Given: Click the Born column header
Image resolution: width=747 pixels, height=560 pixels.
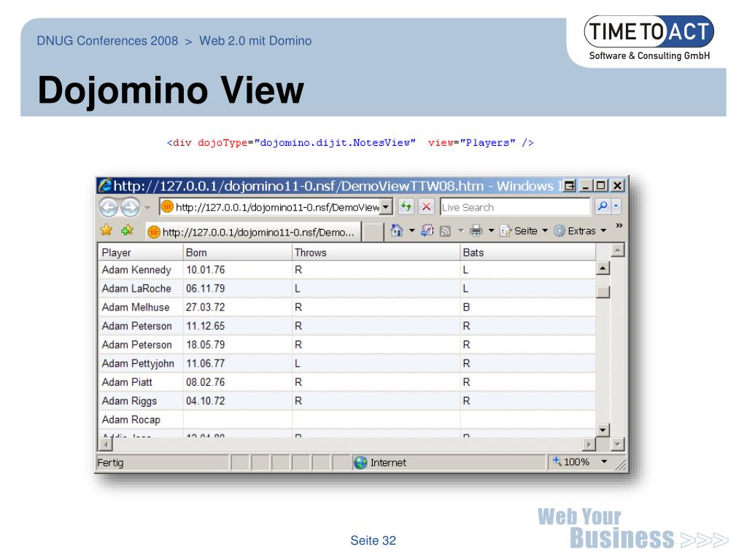Looking at the screenshot, I should click(x=238, y=252).
